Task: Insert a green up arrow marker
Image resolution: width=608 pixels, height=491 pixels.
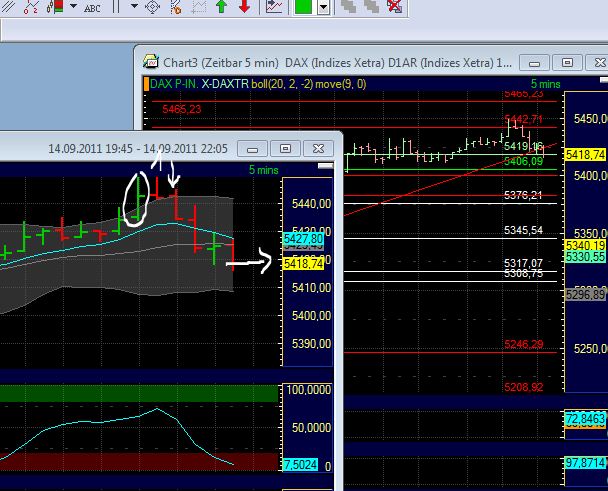Action: tap(221, 6)
